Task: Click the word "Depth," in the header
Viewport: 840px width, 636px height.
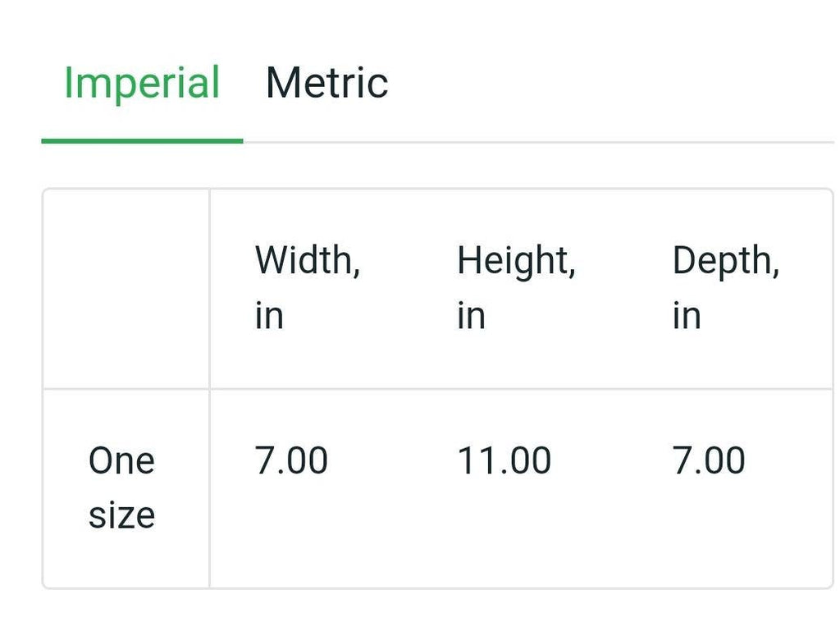Action: click(725, 261)
